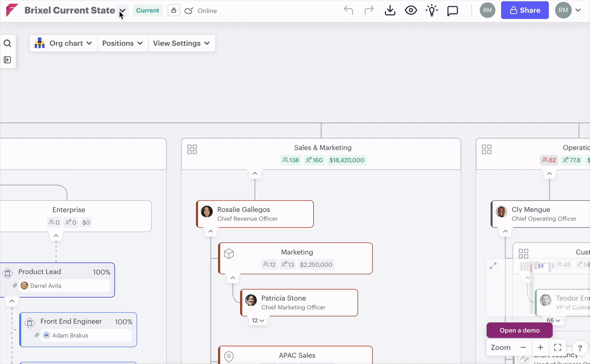The height and width of the screenshot is (364, 590).
Task: Open the Brixel Current State title dropdown
Action: pos(122,11)
